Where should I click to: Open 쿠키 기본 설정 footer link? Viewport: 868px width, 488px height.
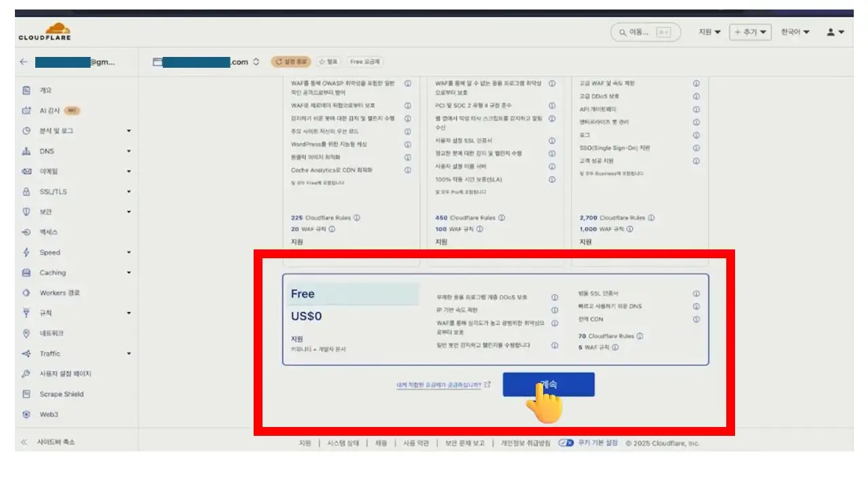tap(597, 443)
